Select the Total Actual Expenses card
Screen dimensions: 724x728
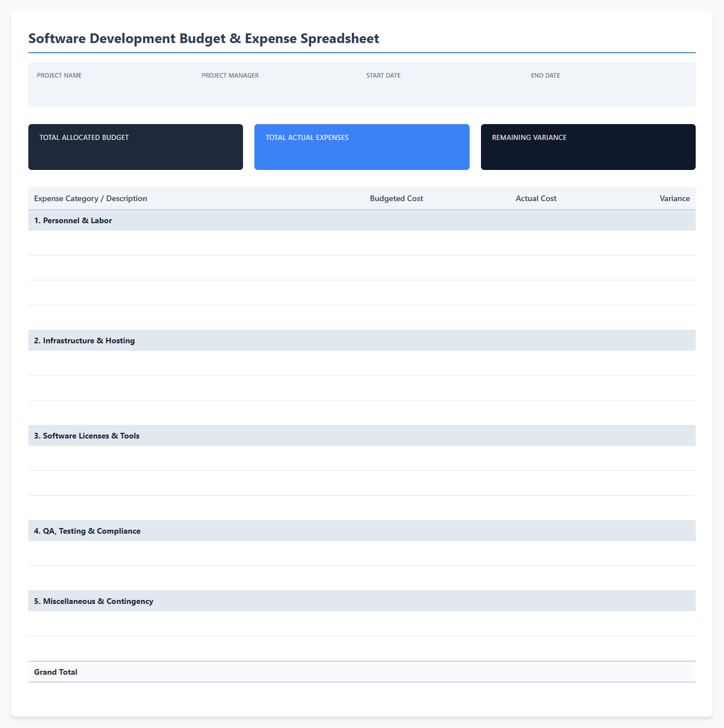pyautogui.click(x=362, y=147)
